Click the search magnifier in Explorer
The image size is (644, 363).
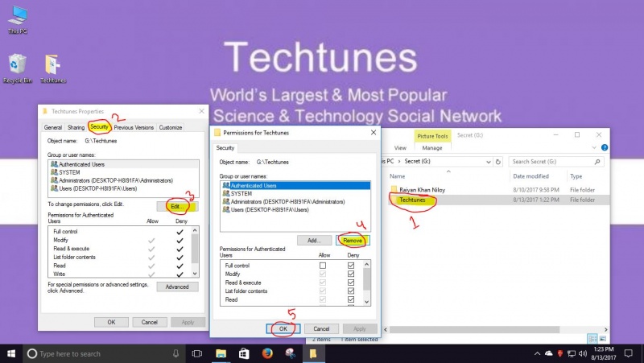597,162
